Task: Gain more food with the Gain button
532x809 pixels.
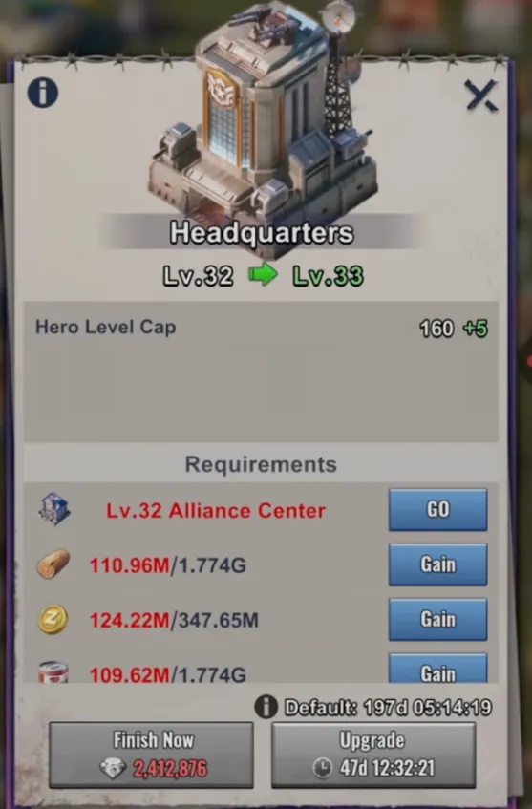Action: pos(437,669)
